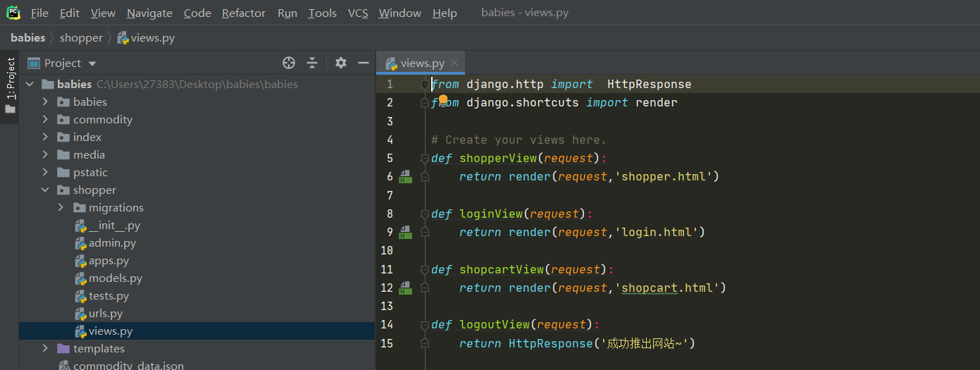
Task: Select __init__.py in the project tree
Action: 114,226
